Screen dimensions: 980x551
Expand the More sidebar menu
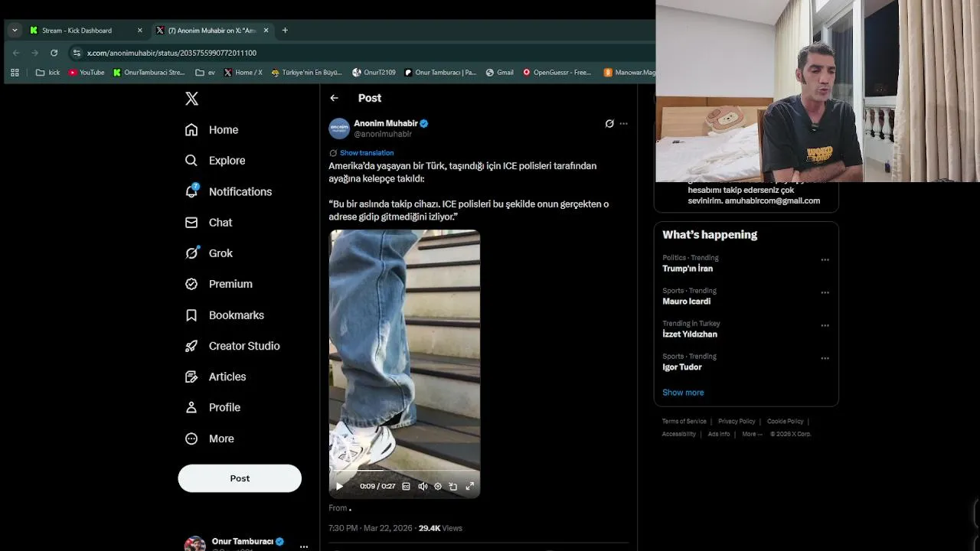[x=209, y=439]
